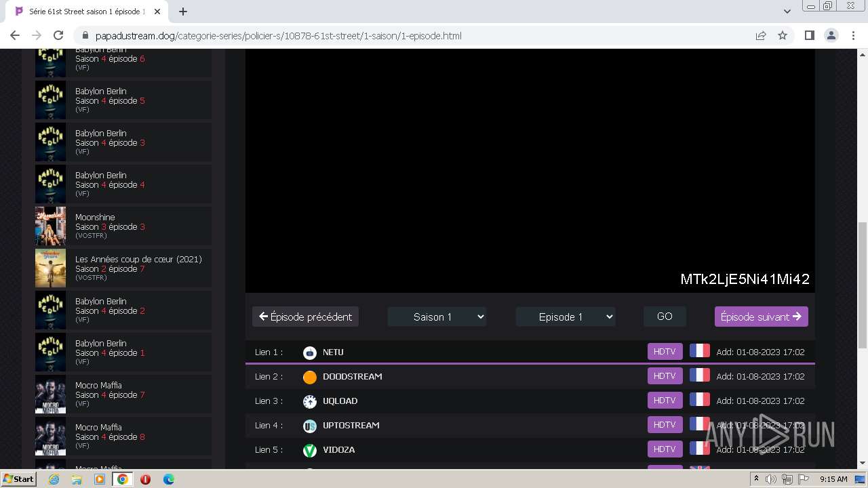Open browser side panel icon
The height and width of the screenshot is (488, 868).
pyautogui.click(x=809, y=35)
